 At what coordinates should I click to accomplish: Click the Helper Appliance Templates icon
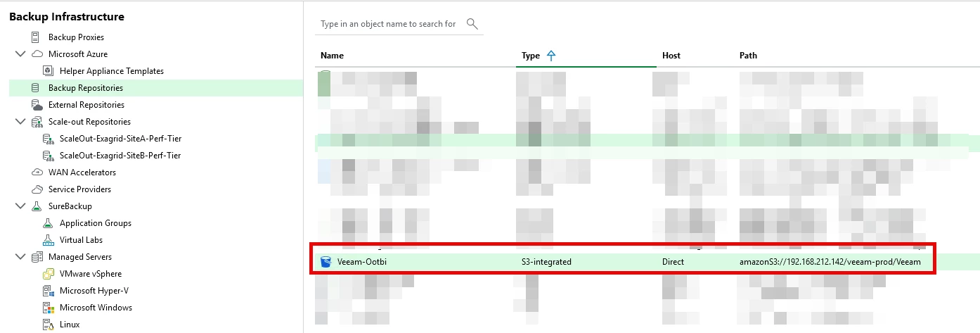click(x=49, y=71)
